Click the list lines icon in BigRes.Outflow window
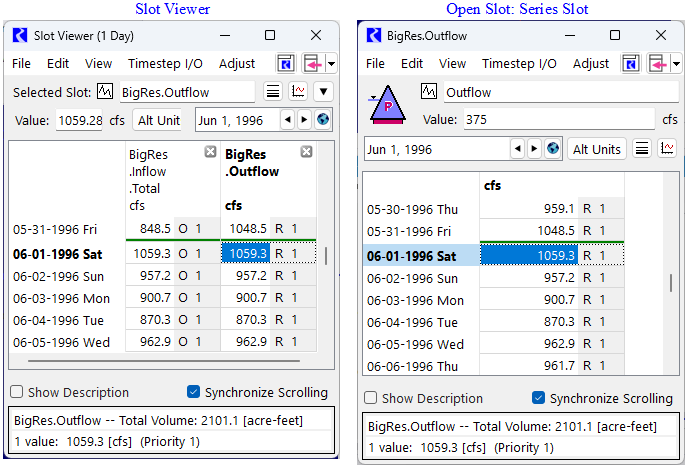This screenshot has height=467, width=687. [x=642, y=149]
